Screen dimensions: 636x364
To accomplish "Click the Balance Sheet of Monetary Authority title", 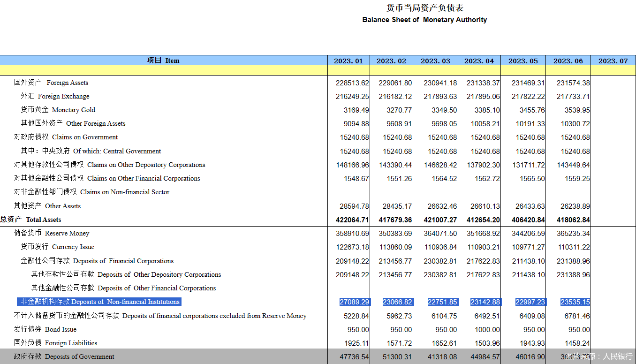I will point(424,20).
